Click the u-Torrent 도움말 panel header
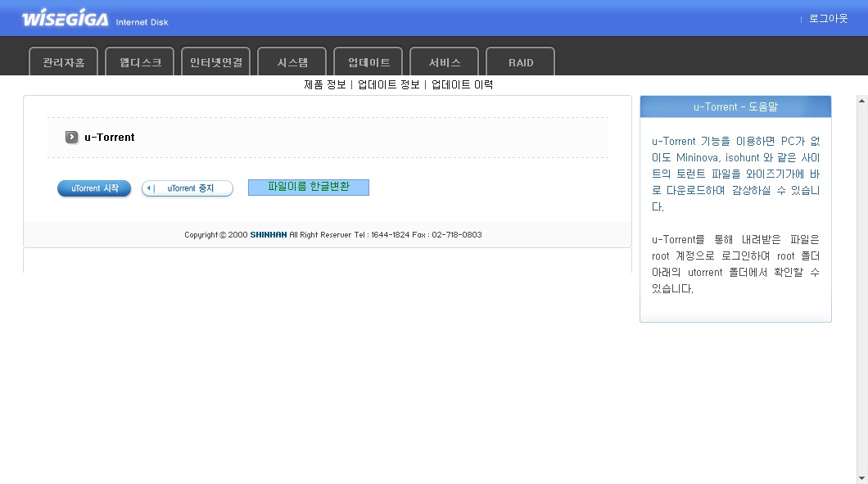The width and height of the screenshot is (868, 484). [x=735, y=106]
